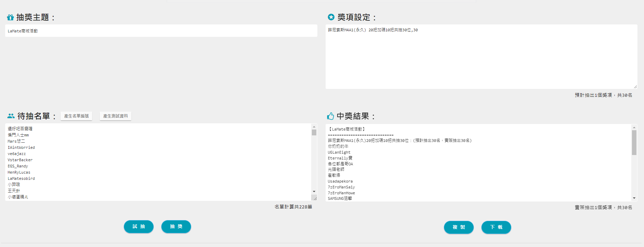
Task: Click the resize handle of 獎項設定 box
Action: pyautogui.click(x=635, y=87)
